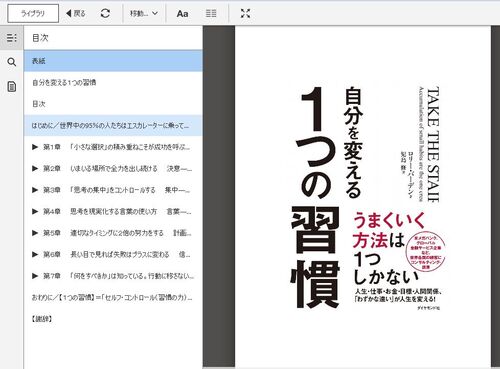Expand the 第7章 chapter arrow

click(x=35, y=276)
